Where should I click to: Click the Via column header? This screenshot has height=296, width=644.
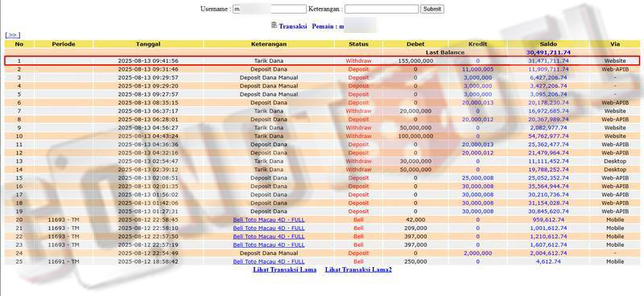coord(615,44)
